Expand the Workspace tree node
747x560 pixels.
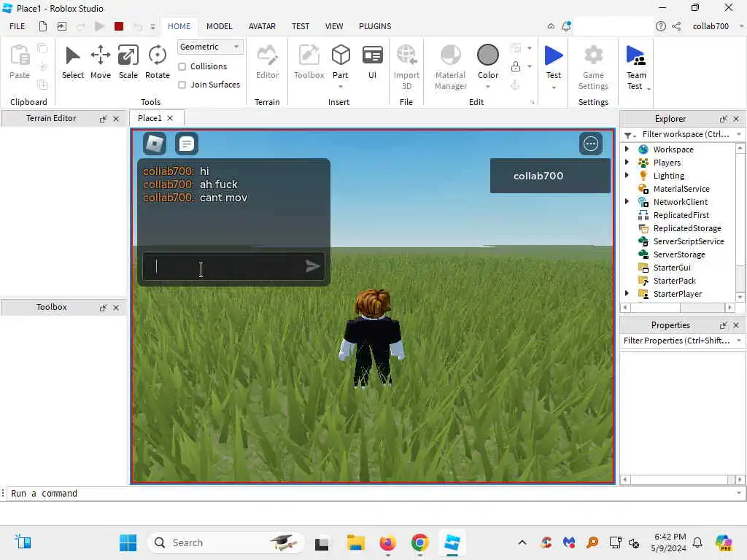click(x=627, y=149)
